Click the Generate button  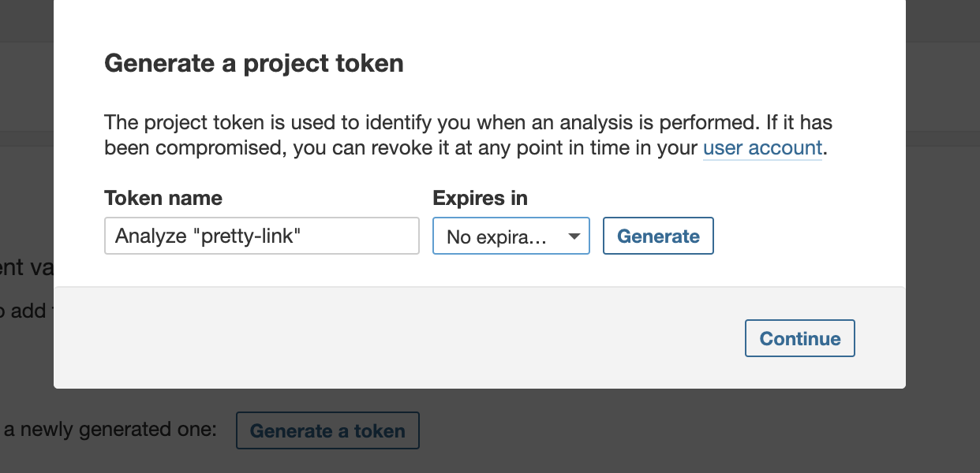658,236
